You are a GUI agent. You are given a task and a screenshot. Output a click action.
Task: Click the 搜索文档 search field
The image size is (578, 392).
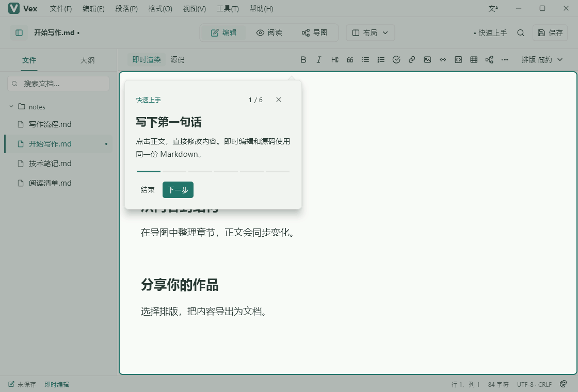[58, 84]
